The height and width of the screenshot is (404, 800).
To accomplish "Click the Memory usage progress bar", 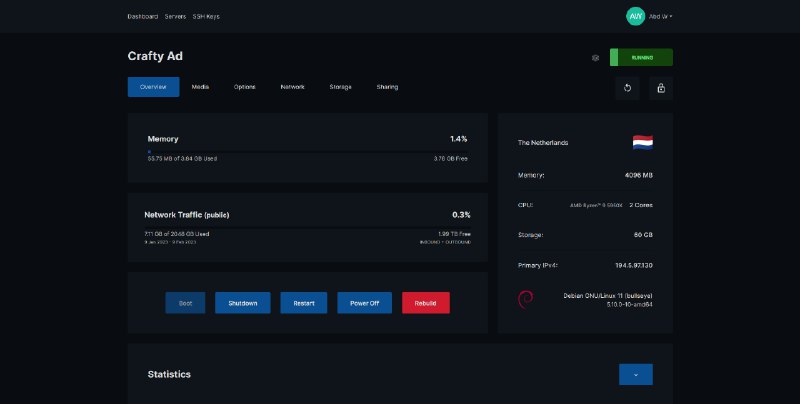I will [x=307, y=151].
